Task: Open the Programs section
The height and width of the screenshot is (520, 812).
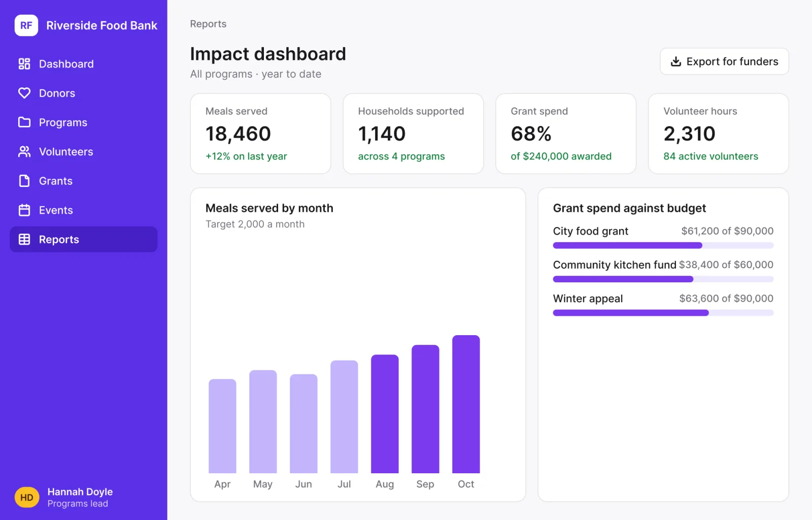Action: [84, 122]
